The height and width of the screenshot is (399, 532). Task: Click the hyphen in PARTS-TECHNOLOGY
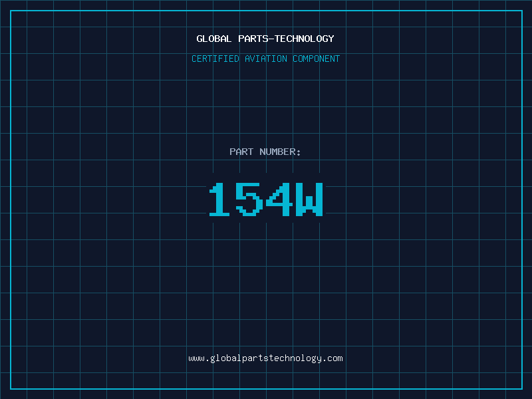click(269, 39)
